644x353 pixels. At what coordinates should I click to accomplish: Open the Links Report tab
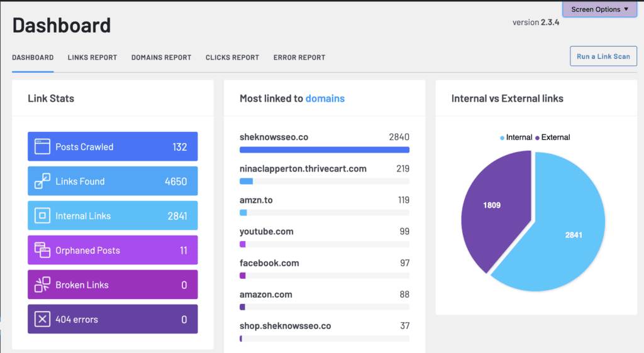(92, 57)
